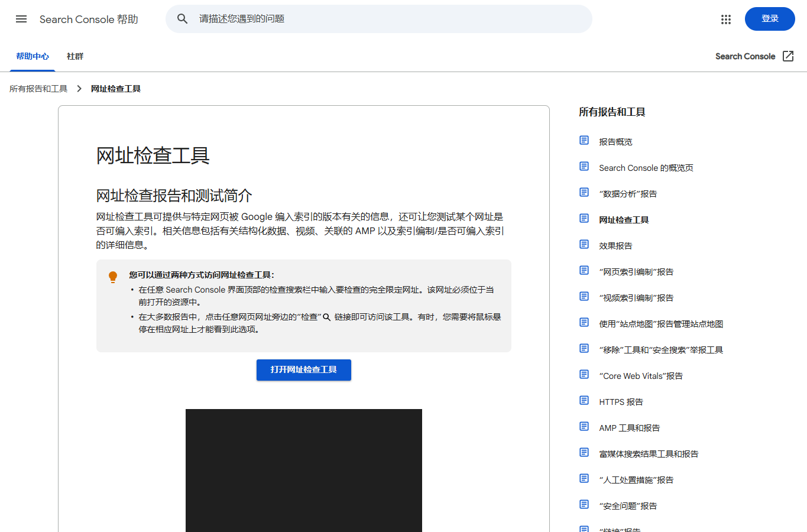
Task: Open the 效果报告 sidebar link
Action: (615, 246)
